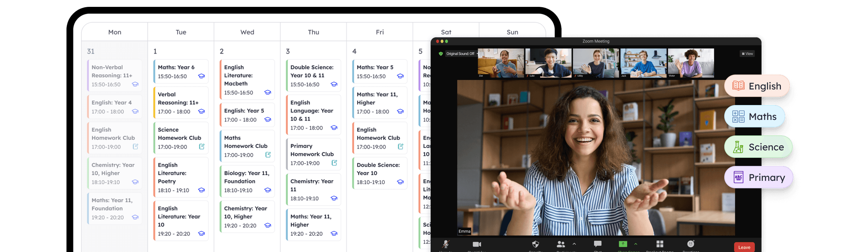
Task: Click Emma's main speaker video
Action: tap(596, 157)
